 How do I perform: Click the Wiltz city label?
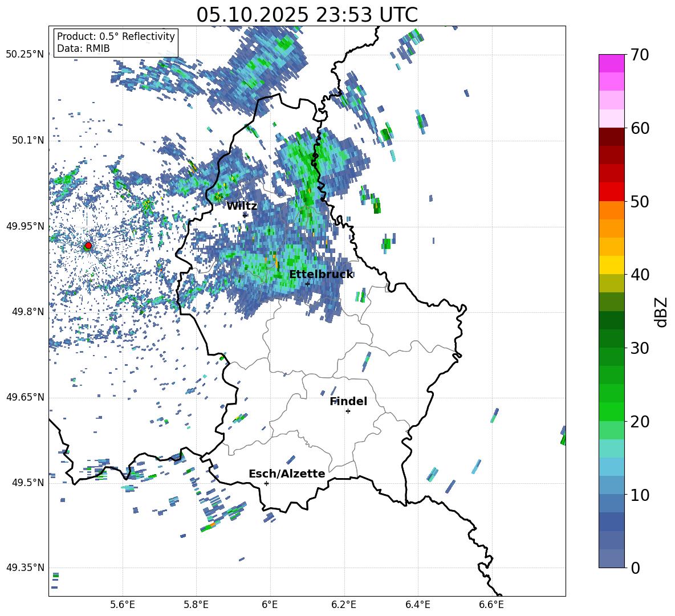[242, 206]
